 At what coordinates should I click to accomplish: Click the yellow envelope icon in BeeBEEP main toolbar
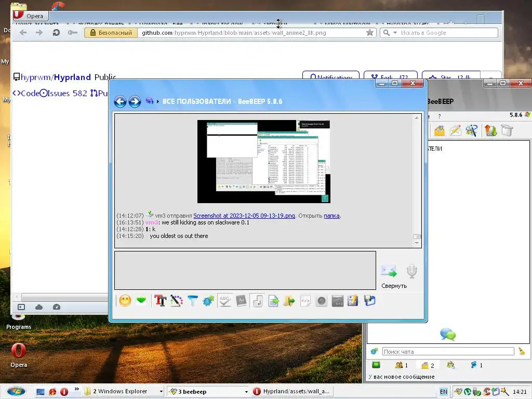[x=440, y=130]
